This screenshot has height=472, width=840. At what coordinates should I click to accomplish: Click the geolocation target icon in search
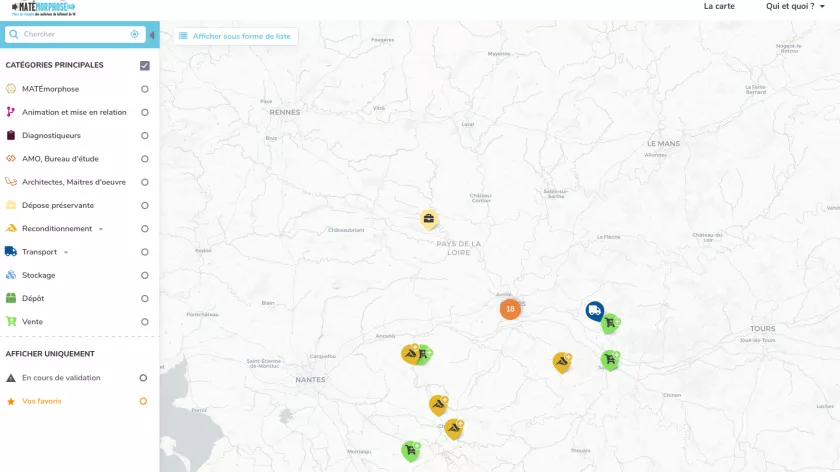(135, 34)
